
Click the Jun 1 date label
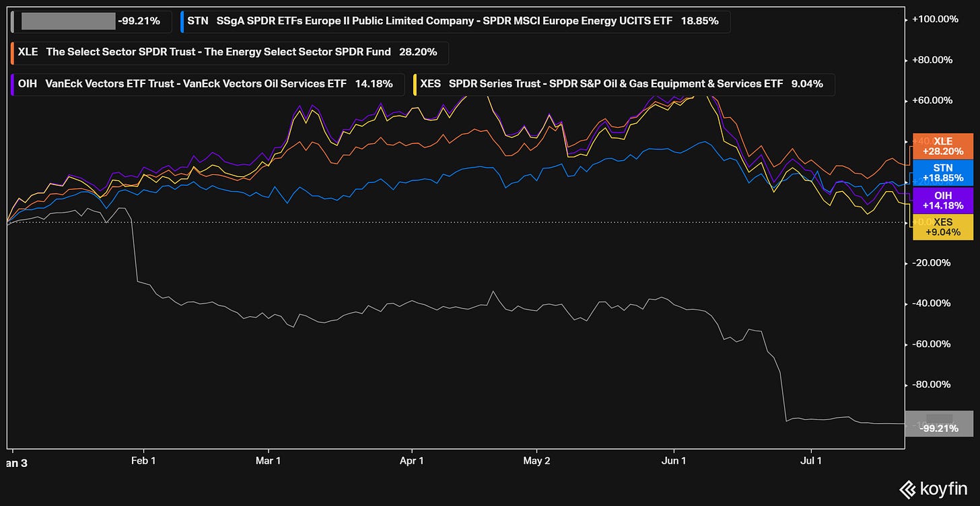coord(674,461)
